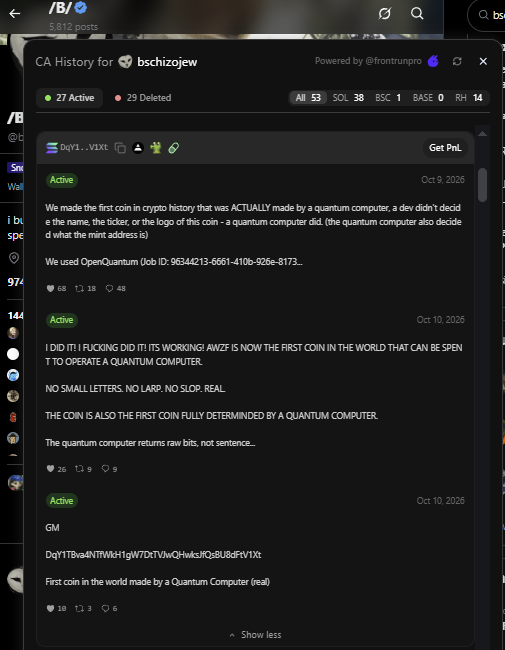
Task: Go back with the left arrow icon
Action: coord(15,14)
